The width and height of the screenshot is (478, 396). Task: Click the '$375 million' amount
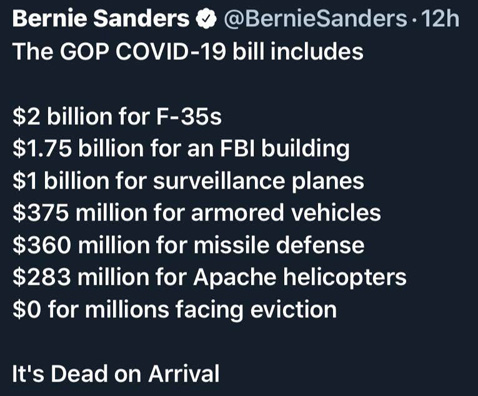80,213
